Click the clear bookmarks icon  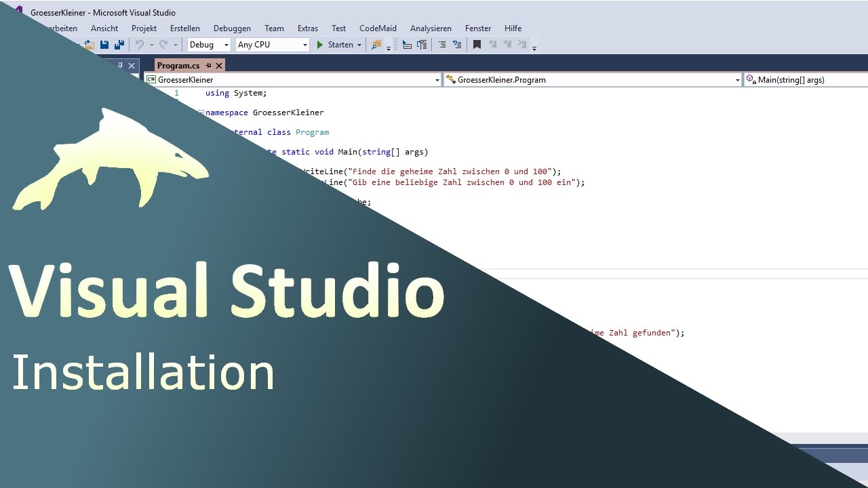522,45
